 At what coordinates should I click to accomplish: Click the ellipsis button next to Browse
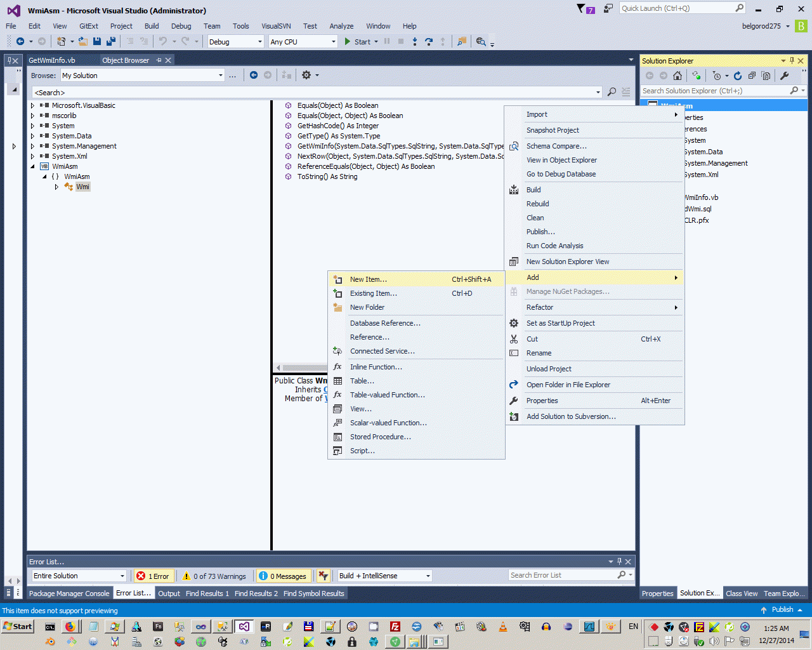[233, 76]
